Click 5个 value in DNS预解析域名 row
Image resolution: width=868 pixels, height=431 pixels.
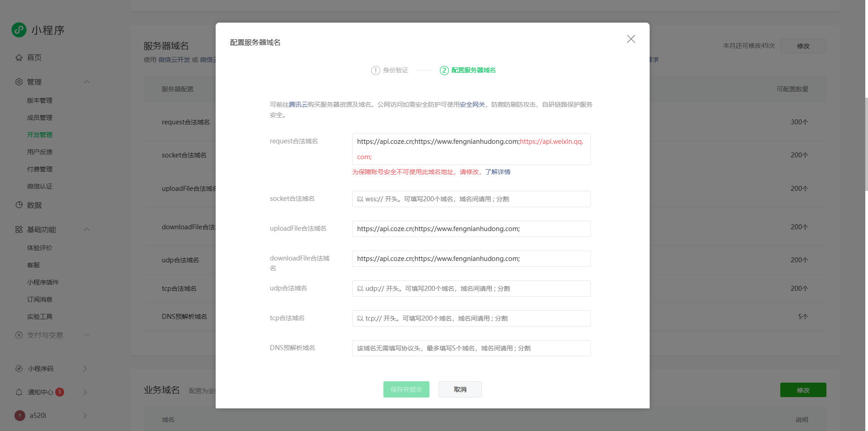pyautogui.click(x=803, y=317)
